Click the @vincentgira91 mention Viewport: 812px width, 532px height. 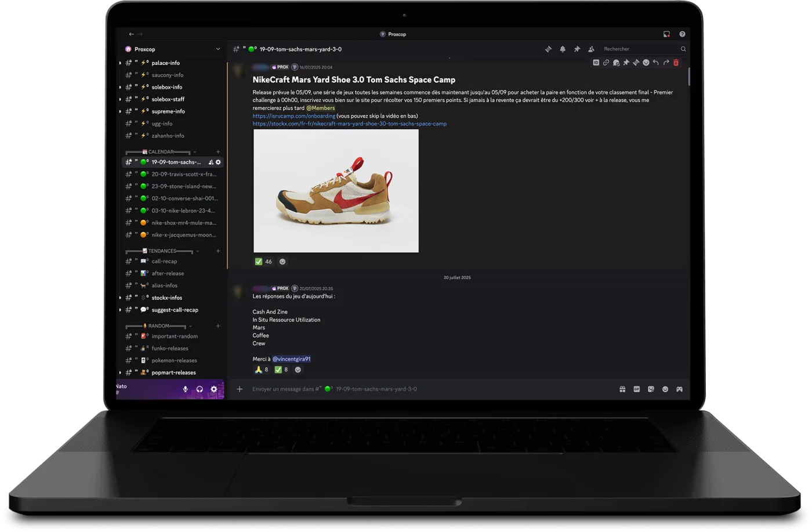pyautogui.click(x=291, y=359)
